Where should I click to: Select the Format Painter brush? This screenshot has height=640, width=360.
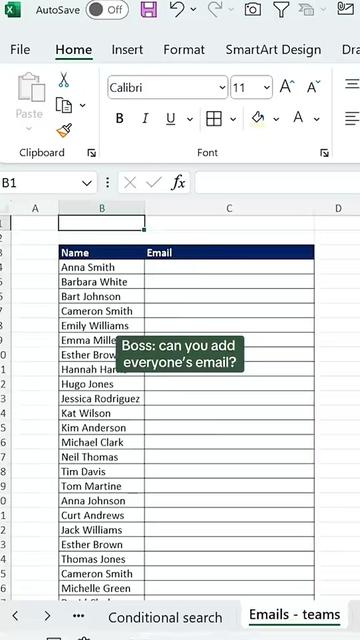(64, 131)
